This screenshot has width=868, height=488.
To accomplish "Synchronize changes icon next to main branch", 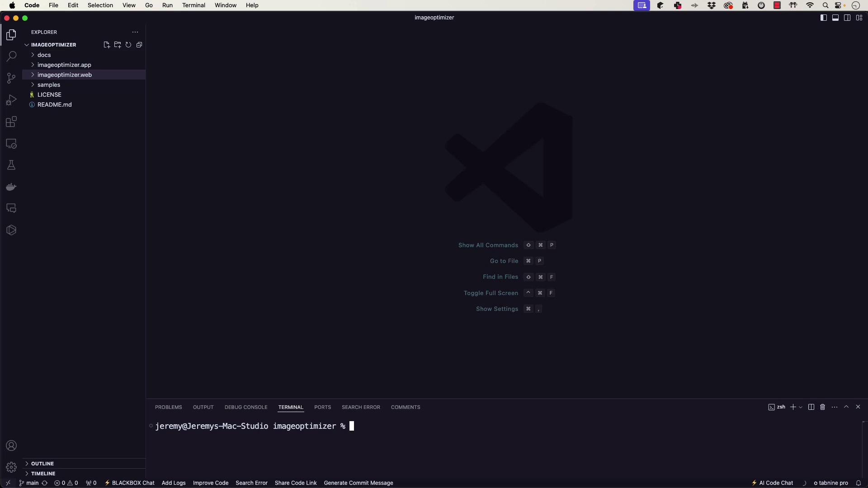I will (44, 483).
